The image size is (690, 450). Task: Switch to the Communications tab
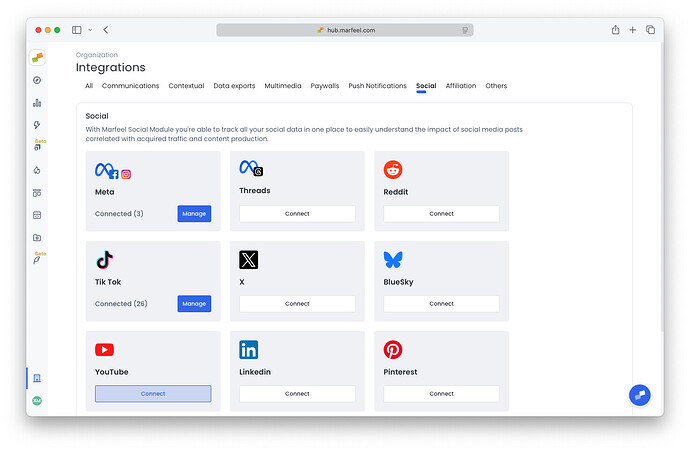click(130, 86)
